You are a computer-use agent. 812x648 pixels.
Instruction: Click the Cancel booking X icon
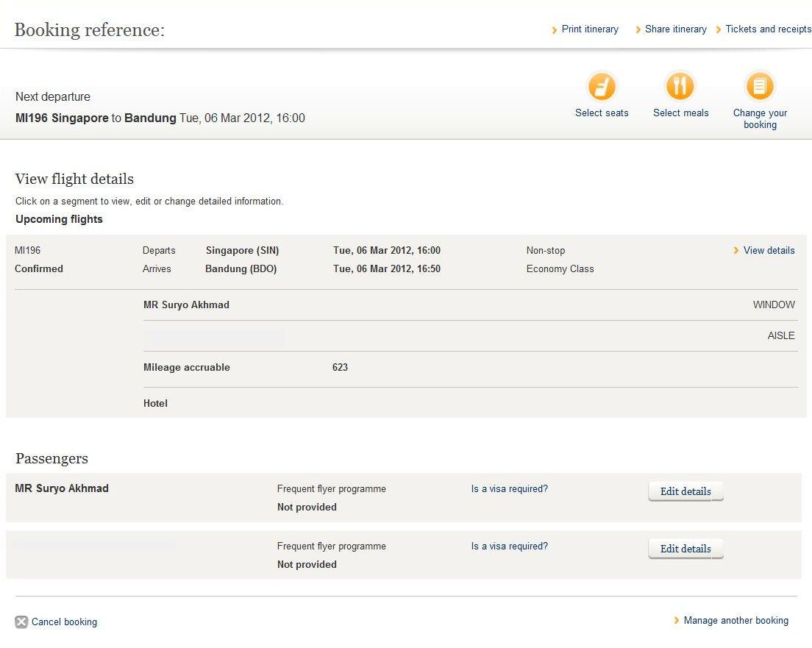coord(22,622)
